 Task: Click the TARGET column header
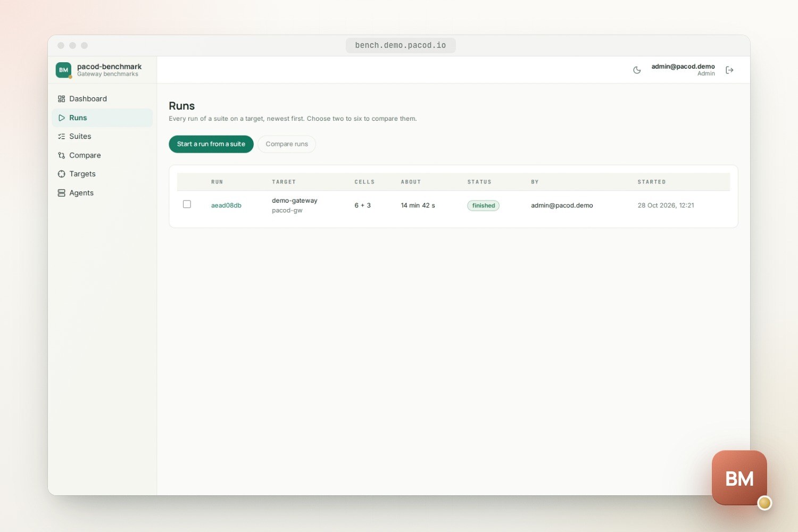tap(284, 182)
